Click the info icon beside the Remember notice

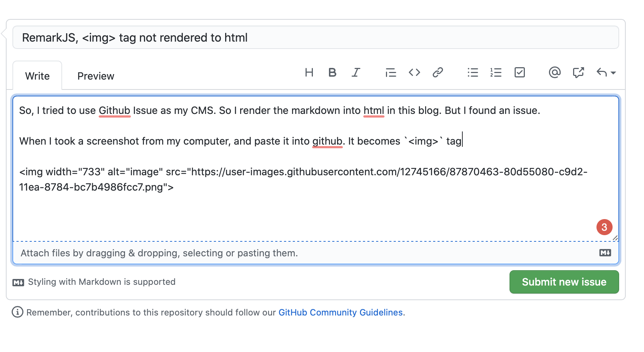tap(18, 312)
